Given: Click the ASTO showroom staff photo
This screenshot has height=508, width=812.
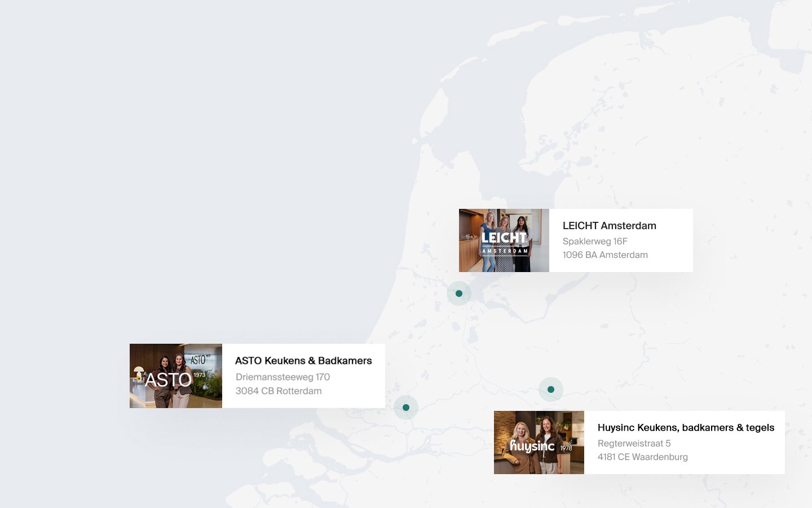Looking at the screenshot, I should [175, 375].
